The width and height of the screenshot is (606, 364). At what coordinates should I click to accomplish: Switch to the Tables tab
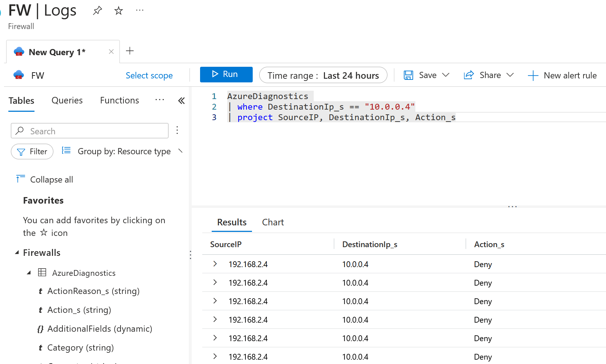(x=21, y=101)
